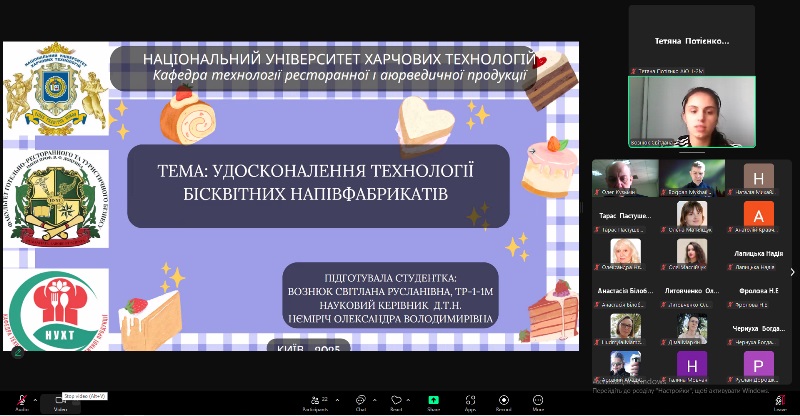
Task: Select the Тарас Пастуш... participant tile
Action: (625, 216)
